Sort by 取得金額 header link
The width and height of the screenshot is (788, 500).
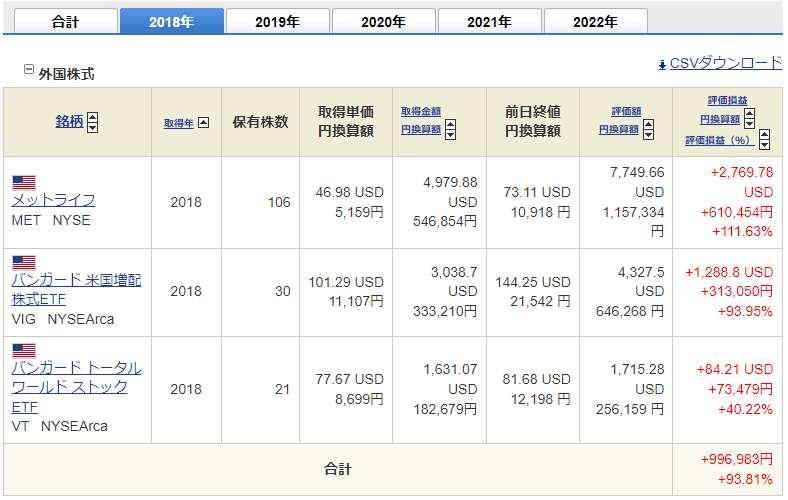pyautogui.click(x=421, y=112)
